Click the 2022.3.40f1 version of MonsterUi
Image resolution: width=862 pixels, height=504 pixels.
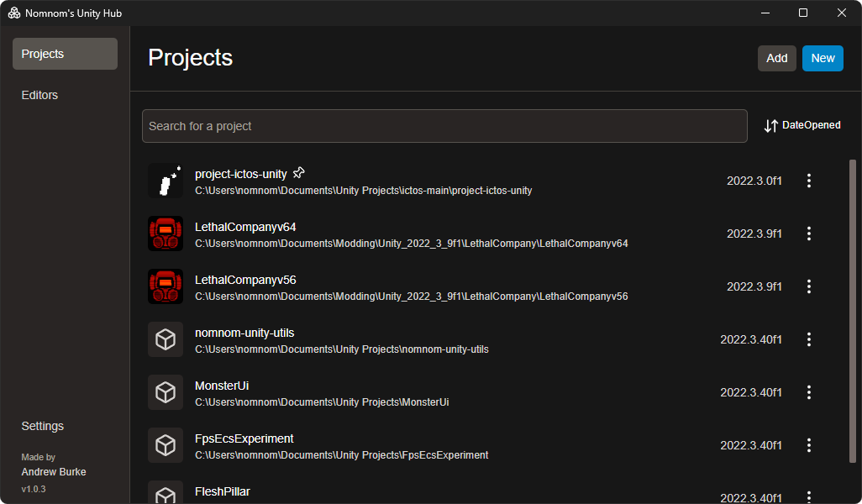[x=751, y=392]
